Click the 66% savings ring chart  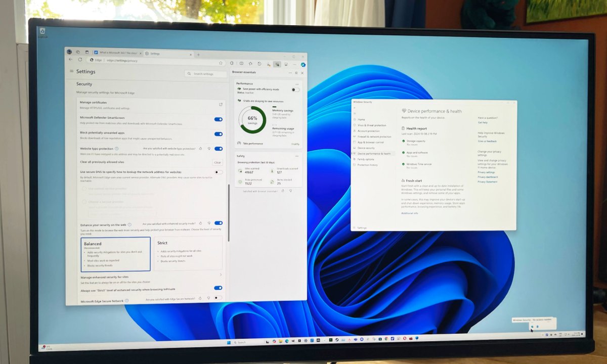point(252,119)
